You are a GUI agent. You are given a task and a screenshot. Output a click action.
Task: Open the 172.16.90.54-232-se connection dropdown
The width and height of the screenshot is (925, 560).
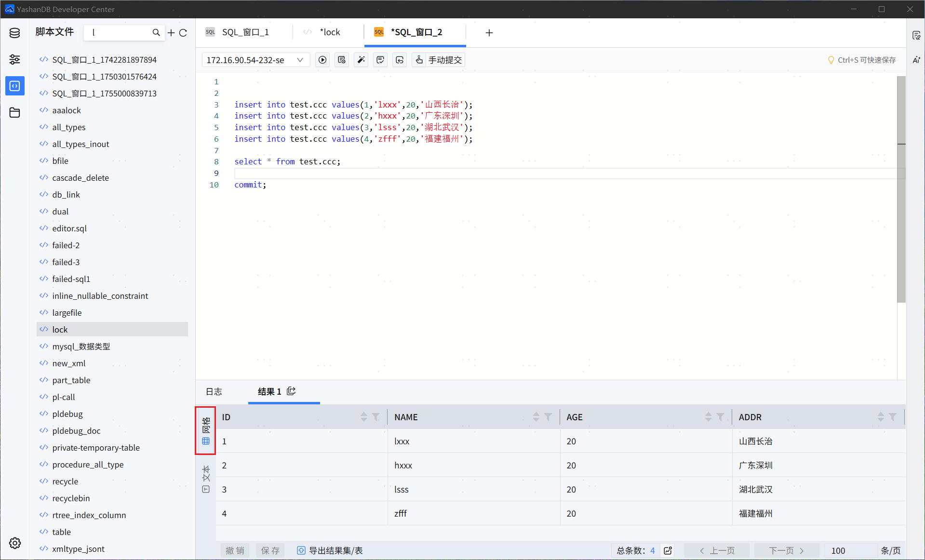coord(255,60)
